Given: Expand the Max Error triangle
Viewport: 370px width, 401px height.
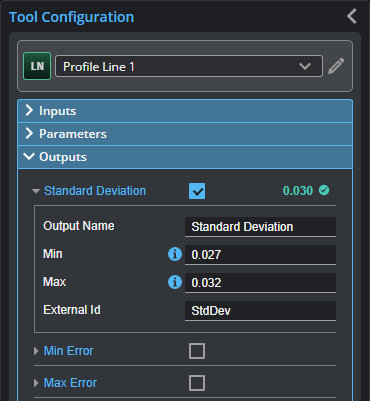Looking at the screenshot, I should click(x=36, y=383).
